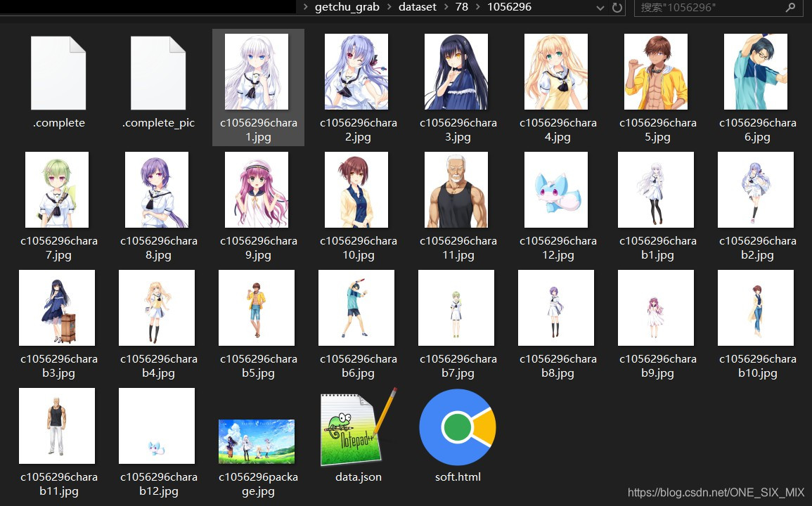Go to getchu_grab in address path

coord(347,7)
